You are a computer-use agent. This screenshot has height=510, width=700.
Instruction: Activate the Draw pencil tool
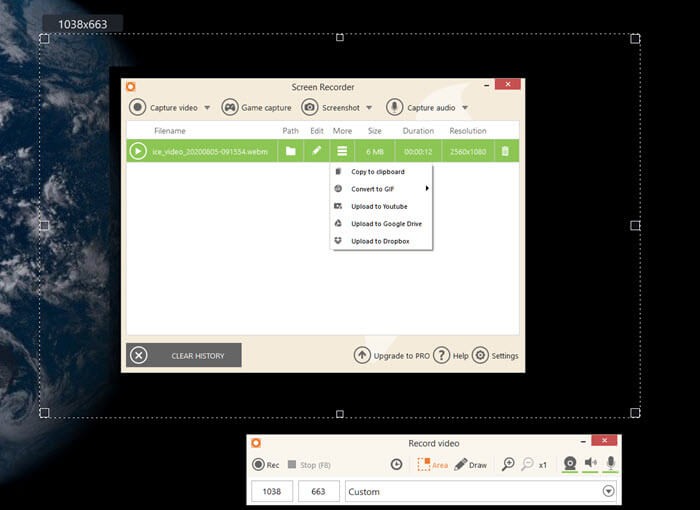point(470,464)
